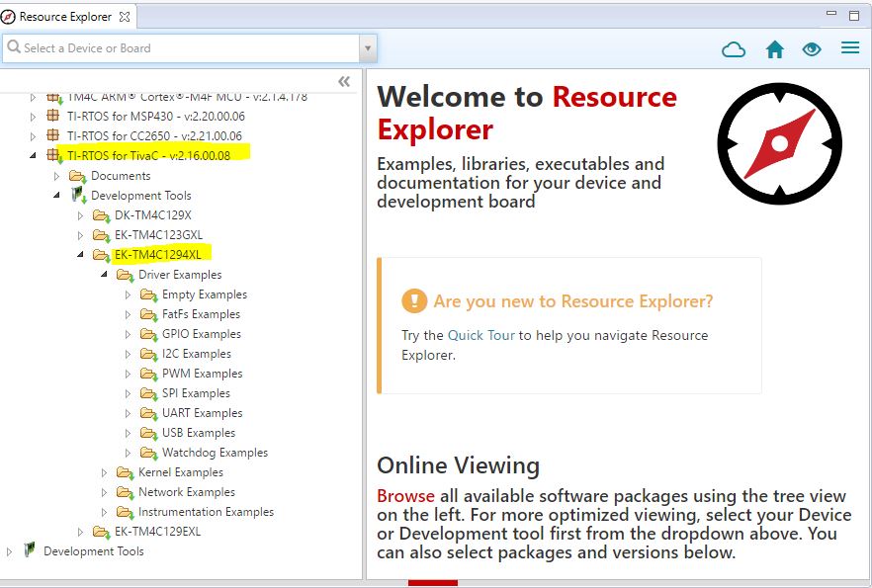This screenshot has width=872, height=588.
Task: Minimize the Resource Explorer view
Action: tap(831, 13)
